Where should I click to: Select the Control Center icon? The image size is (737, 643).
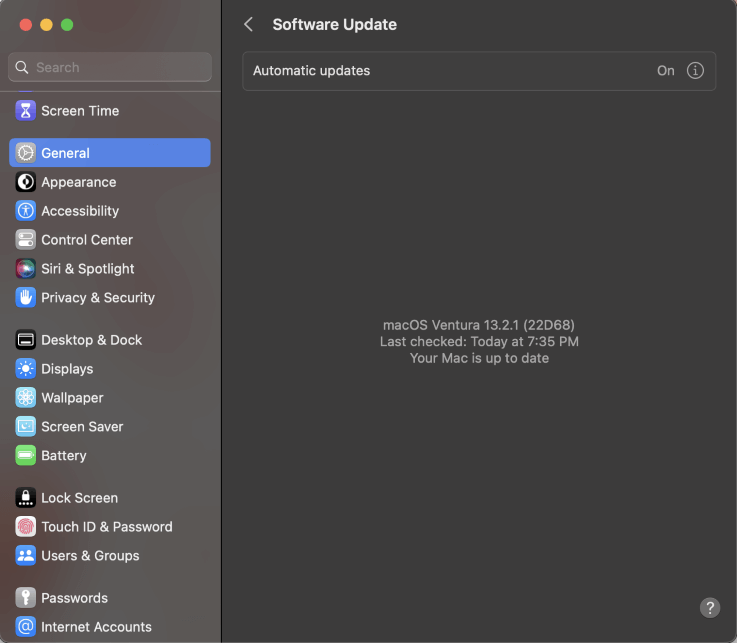[x=25, y=240]
